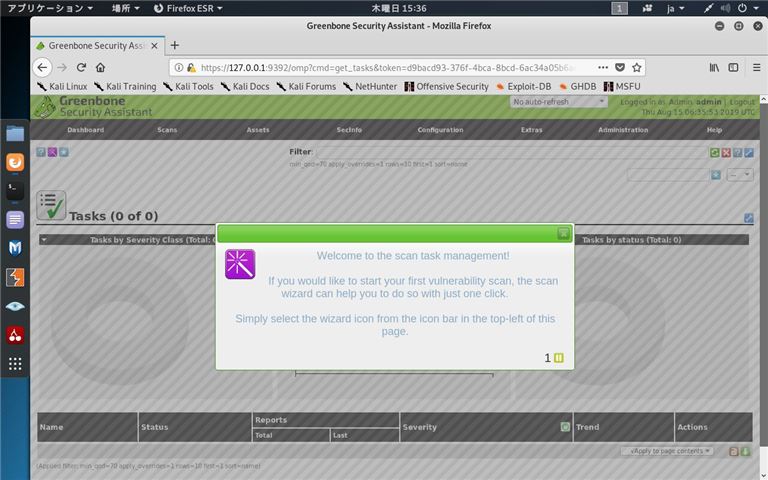Open the SecInfo menu
This screenshot has width=768, height=480.
pyautogui.click(x=349, y=130)
